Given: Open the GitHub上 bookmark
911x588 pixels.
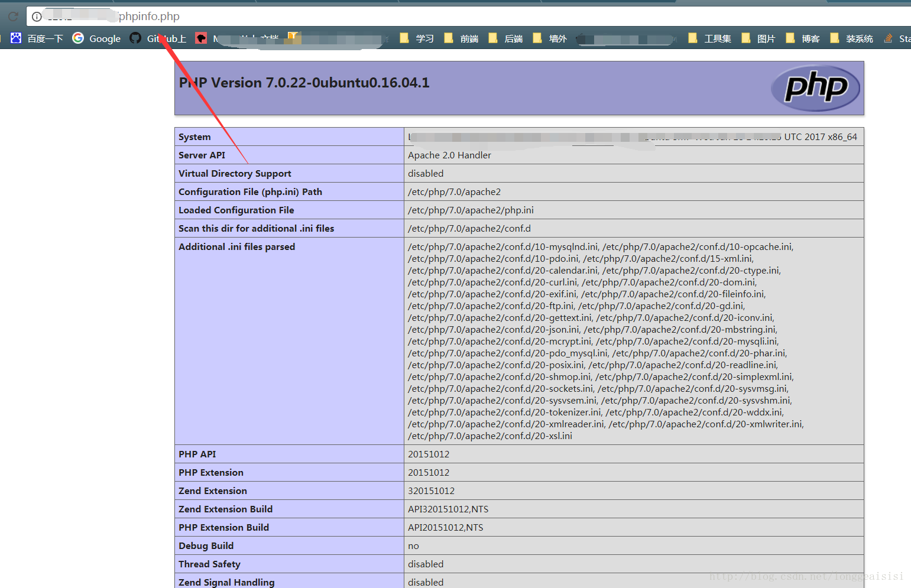Looking at the screenshot, I should point(158,38).
